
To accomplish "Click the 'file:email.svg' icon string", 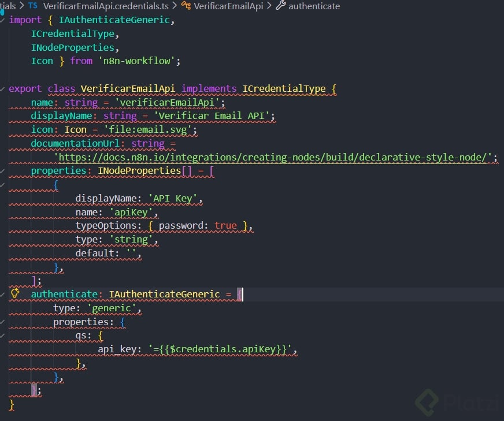I will (148, 130).
